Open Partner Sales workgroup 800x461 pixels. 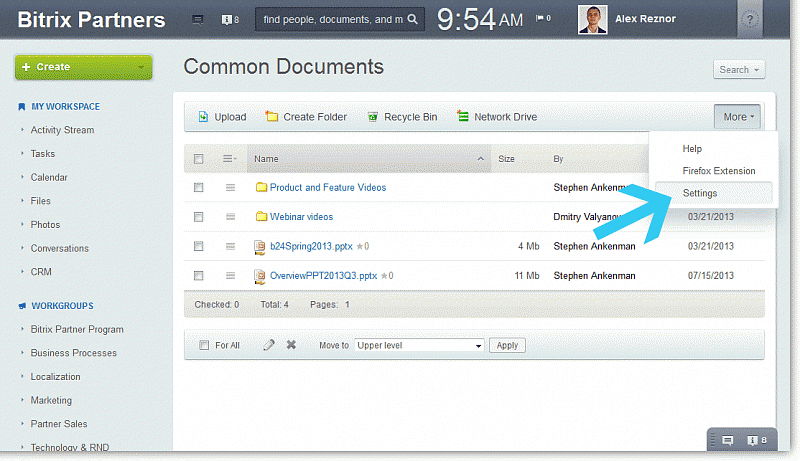59,424
